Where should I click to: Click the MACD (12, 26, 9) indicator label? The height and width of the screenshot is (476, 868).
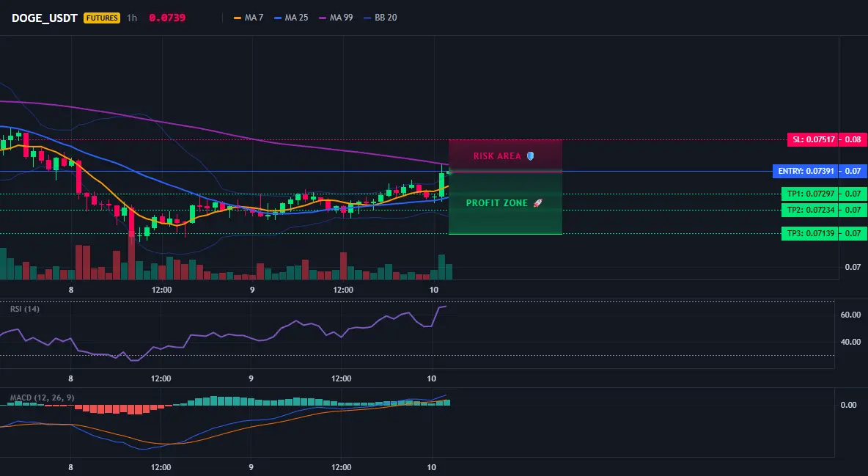(42, 398)
